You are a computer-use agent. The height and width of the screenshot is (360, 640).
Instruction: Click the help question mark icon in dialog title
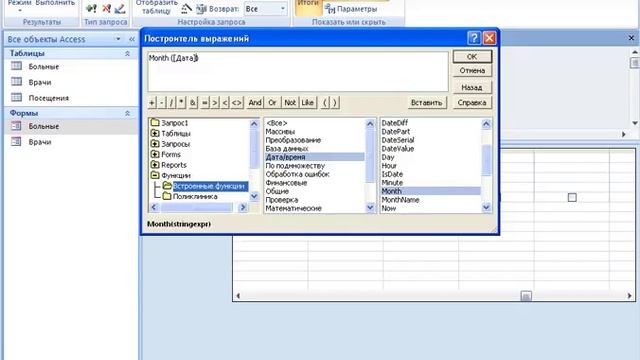click(x=474, y=38)
